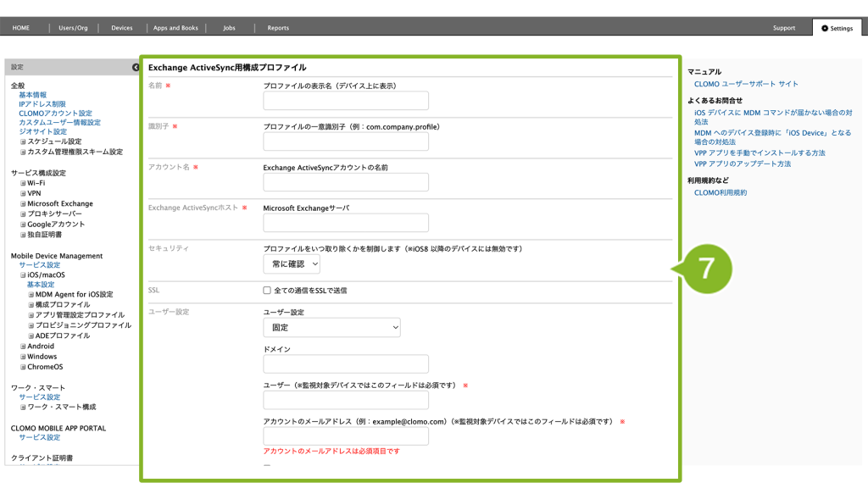
Task: Switch to the Reports tab
Action: (x=278, y=28)
